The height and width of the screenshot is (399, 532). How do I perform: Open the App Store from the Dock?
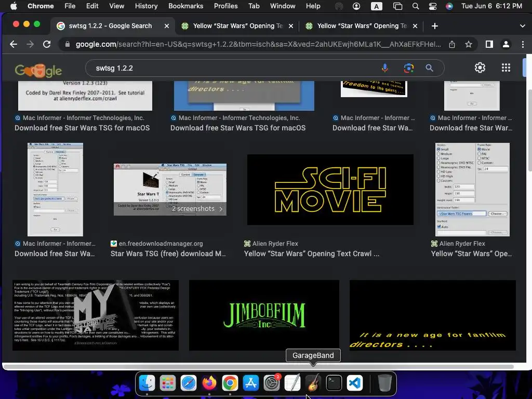pos(251,383)
